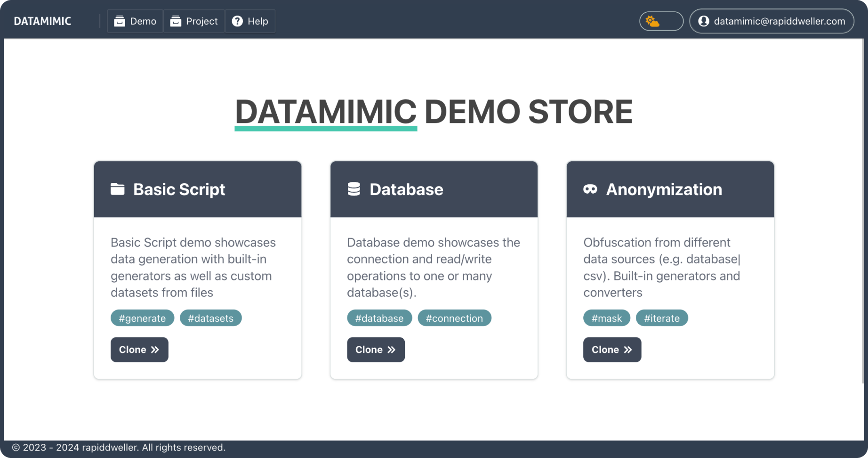Expand Anonymization details with Clone chevron
Screen dimensions: 868x458
(x=627, y=349)
